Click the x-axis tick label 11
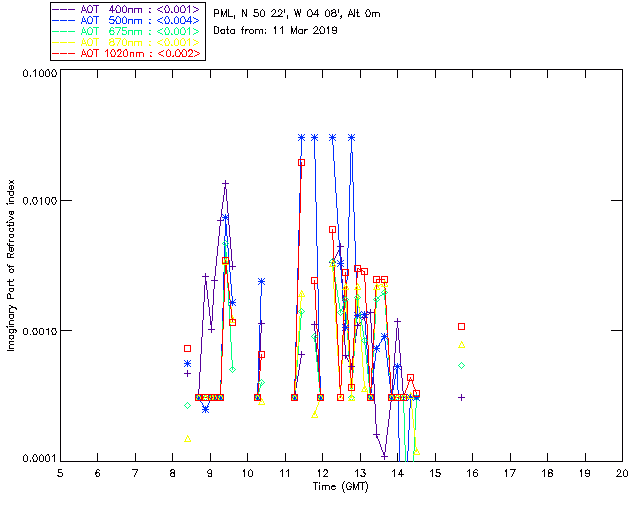This screenshot has height=512, width=640. coord(285,473)
